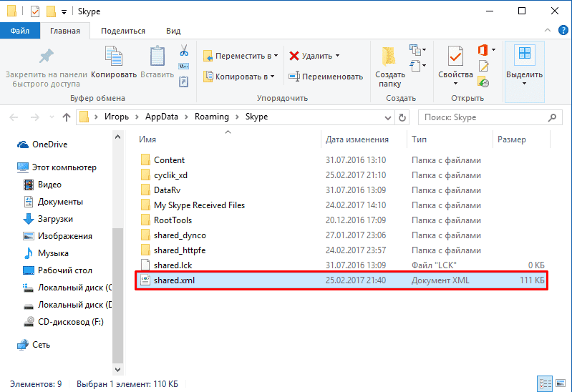Click the Refresh button next to address bar
The width and height of the screenshot is (572, 392).
pos(402,117)
